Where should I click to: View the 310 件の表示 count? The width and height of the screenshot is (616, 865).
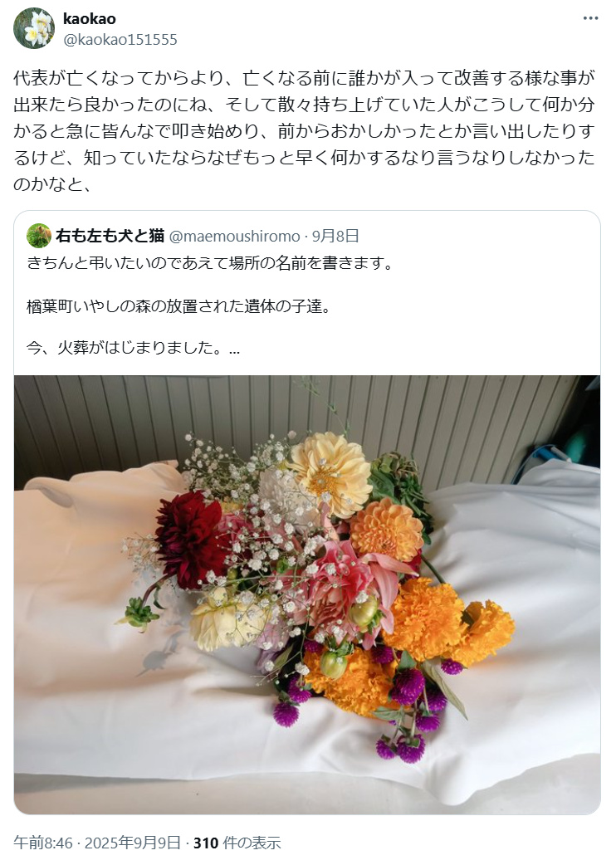[x=237, y=843]
